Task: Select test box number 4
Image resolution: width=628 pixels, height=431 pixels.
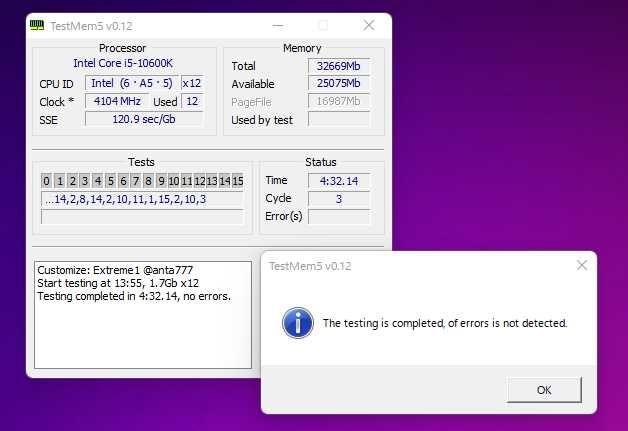Action: tap(98, 181)
